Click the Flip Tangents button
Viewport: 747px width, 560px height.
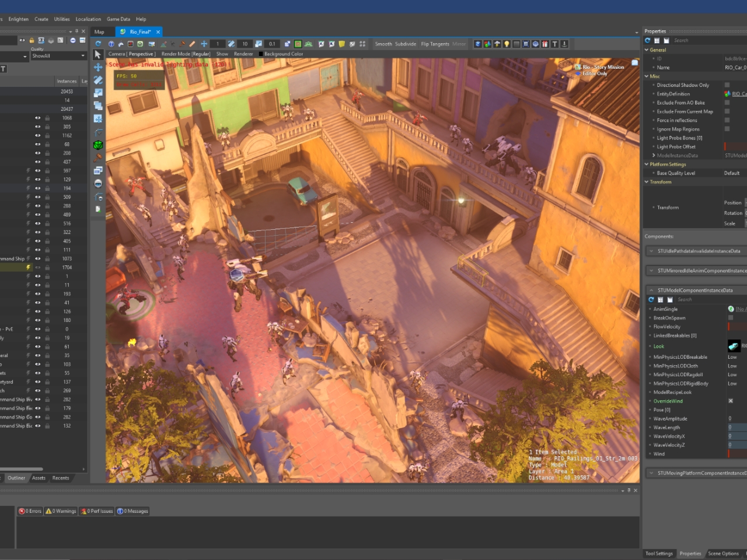pyautogui.click(x=435, y=44)
